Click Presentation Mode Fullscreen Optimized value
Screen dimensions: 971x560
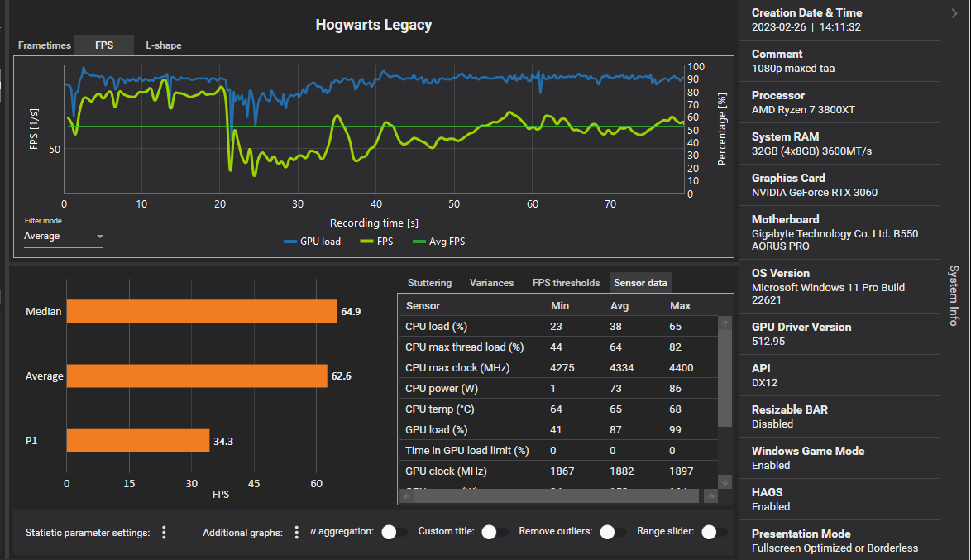[x=835, y=548]
